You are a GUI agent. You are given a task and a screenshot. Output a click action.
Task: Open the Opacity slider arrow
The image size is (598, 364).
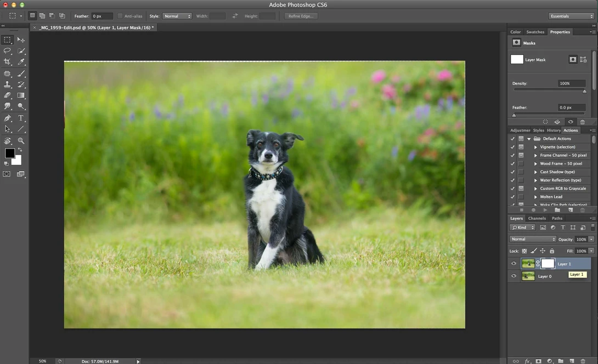pos(591,240)
